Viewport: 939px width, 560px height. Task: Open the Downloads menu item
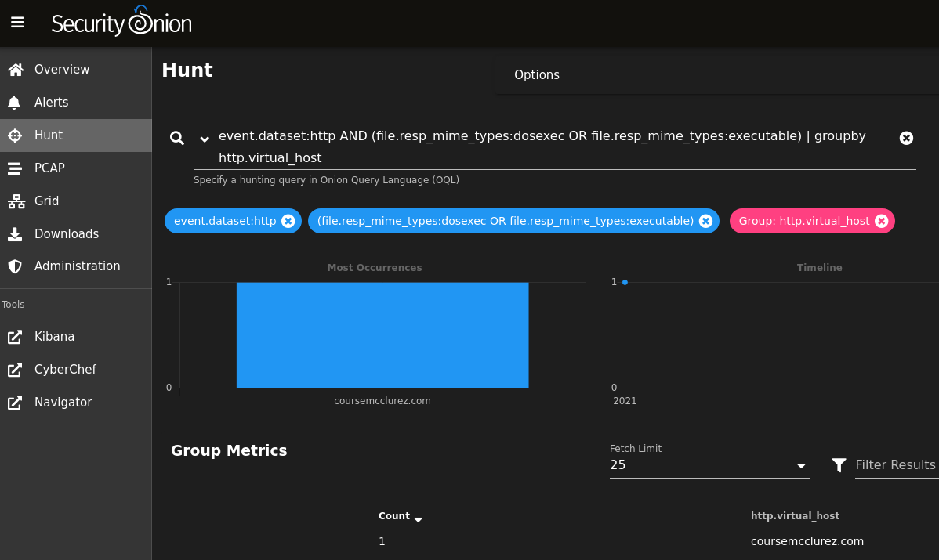click(75, 234)
